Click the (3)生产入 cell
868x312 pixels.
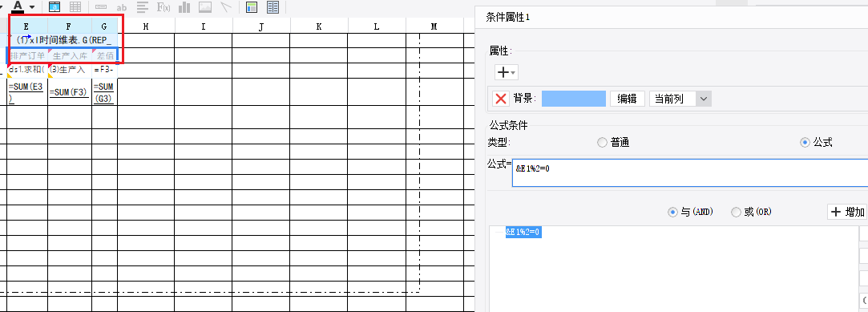[x=70, y=70]
